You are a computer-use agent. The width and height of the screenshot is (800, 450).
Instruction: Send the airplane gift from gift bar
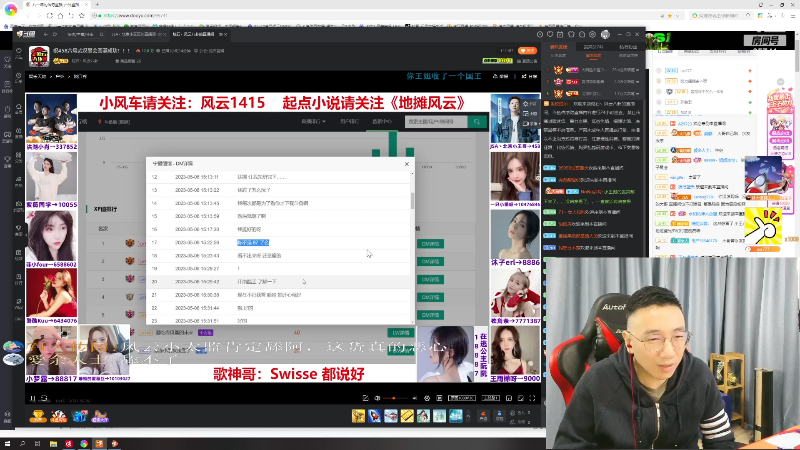391,416
